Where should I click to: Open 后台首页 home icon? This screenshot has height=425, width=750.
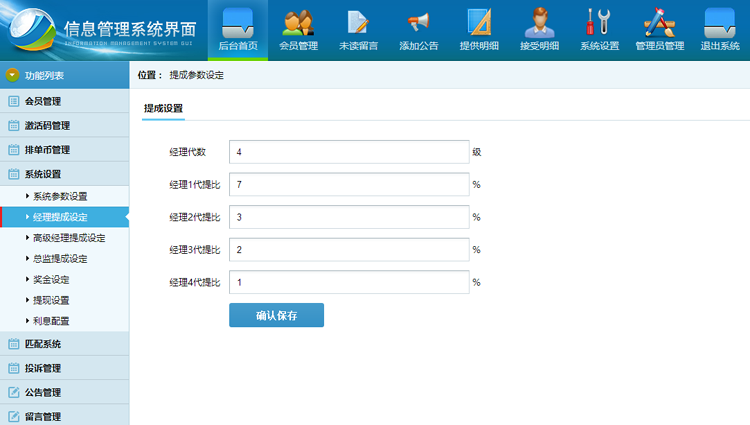tap(238, 23)
